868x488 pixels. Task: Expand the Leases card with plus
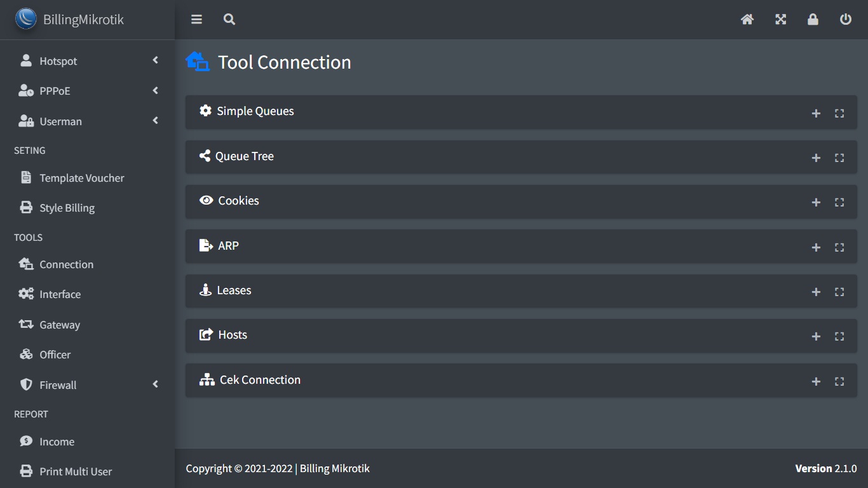tap(817, 292)
